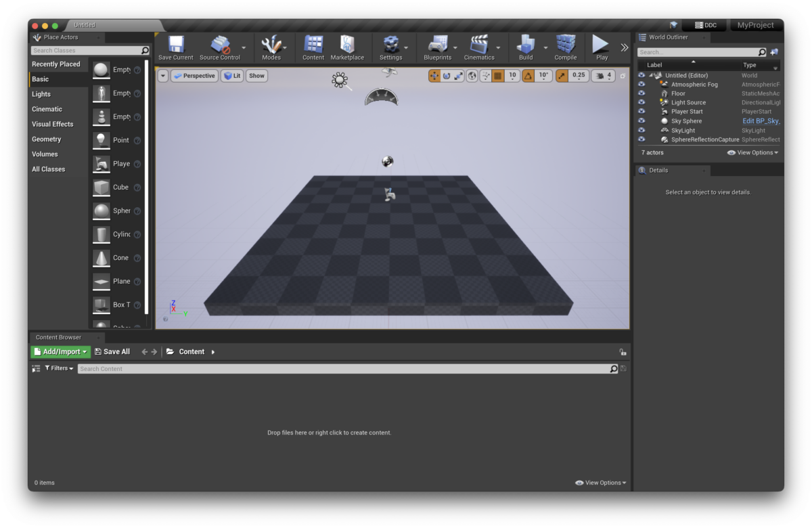Select the scale gizmo mode
This screenshot has width=812, height=528.
pos(458,76)
